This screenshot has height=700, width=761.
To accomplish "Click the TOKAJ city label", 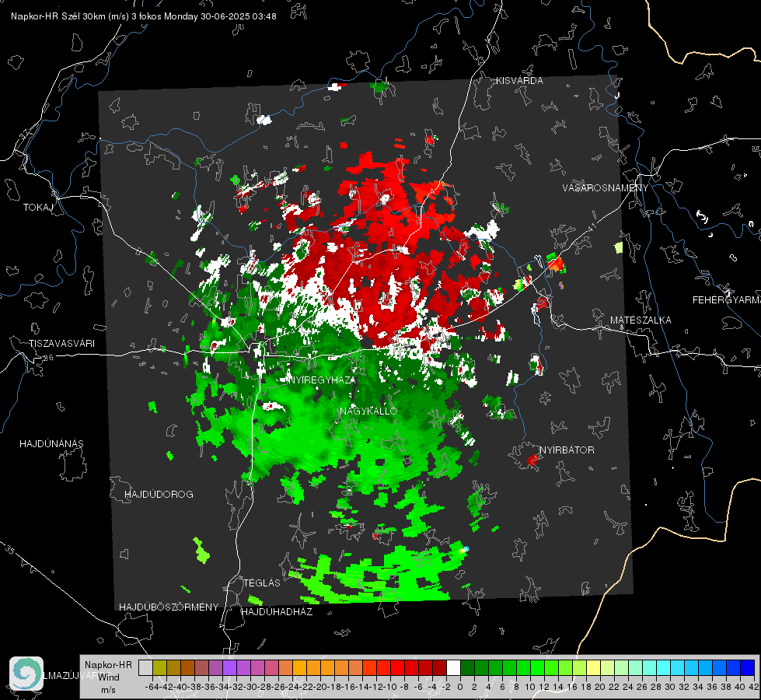I will click(38, 208).
